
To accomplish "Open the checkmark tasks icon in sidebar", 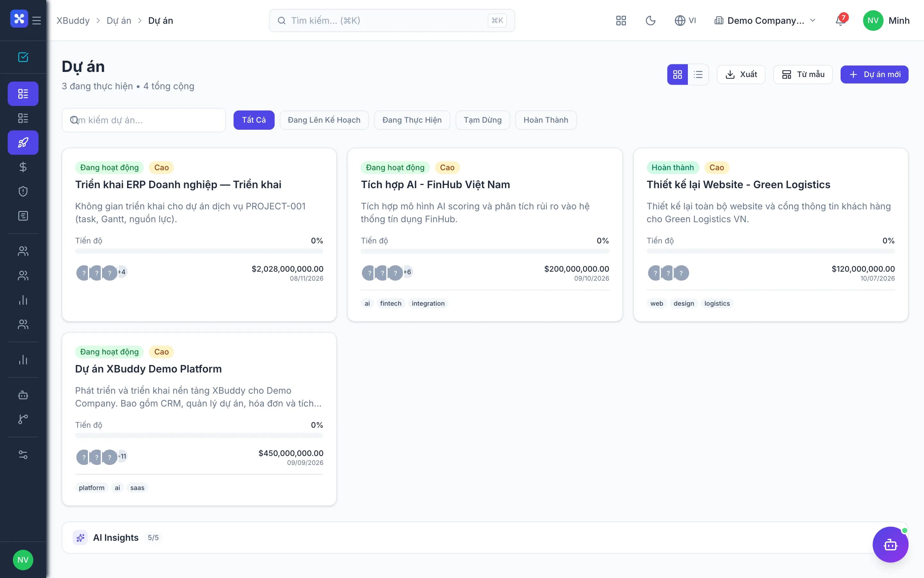I will pos(23,57).
